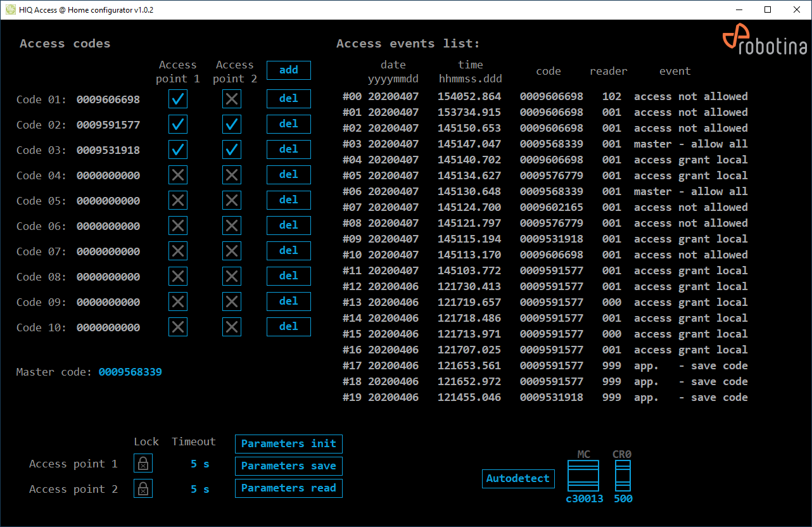Click Parameters init button
This screenshot has width=812, height=527.
[288, 443]
